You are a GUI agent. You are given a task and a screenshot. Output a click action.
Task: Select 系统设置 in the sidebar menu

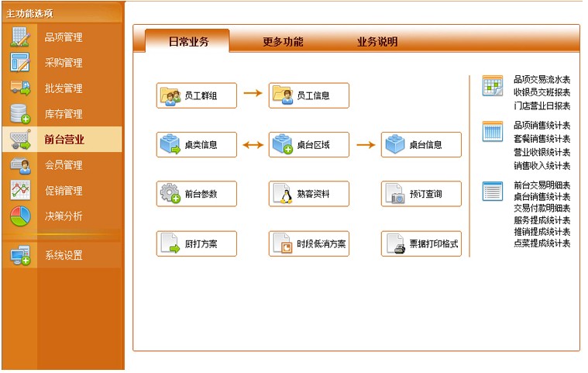[62, 255]
